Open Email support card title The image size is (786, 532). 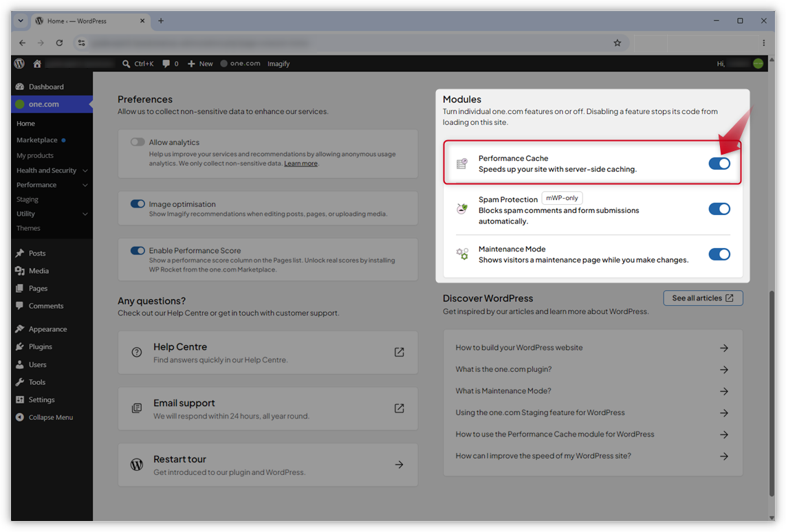[x=184, y=403]
